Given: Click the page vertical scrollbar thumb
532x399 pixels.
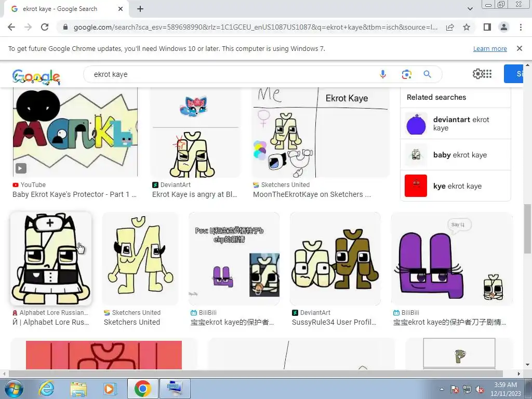Looking at the screenshot, I should point(527,229).
